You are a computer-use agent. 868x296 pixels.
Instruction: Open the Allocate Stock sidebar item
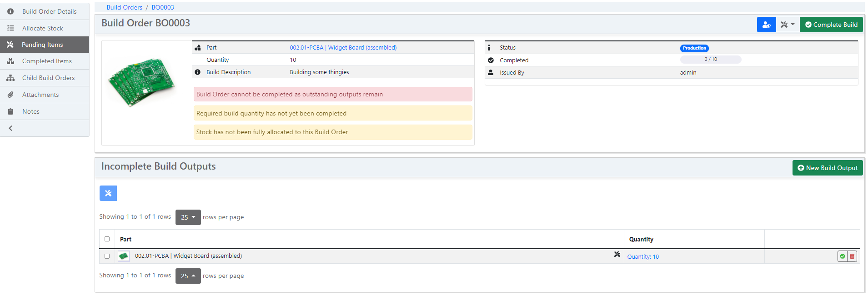tap(43, 28)
